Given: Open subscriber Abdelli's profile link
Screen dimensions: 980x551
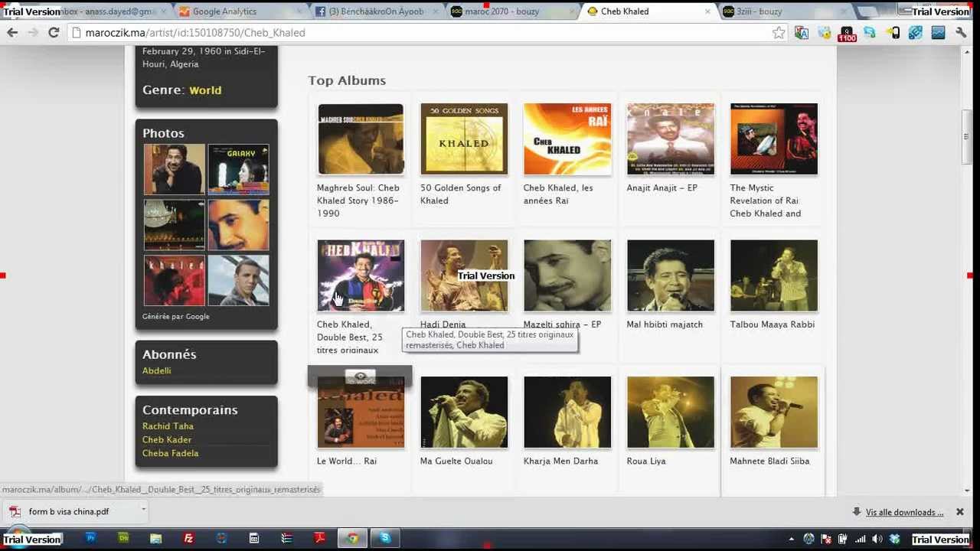Looking at the screenshot, I should coord(156,370).
